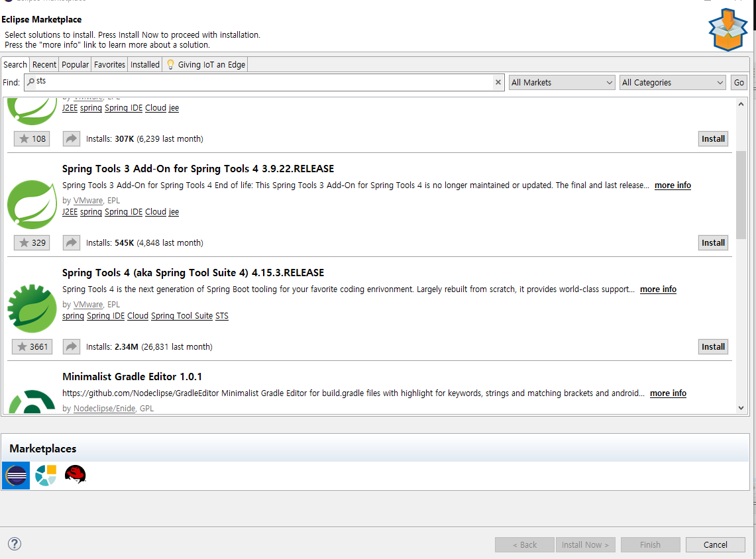This screenshot has height=559, width=756.
Task: Switch to the Popular tab
Action: point(76,64)
